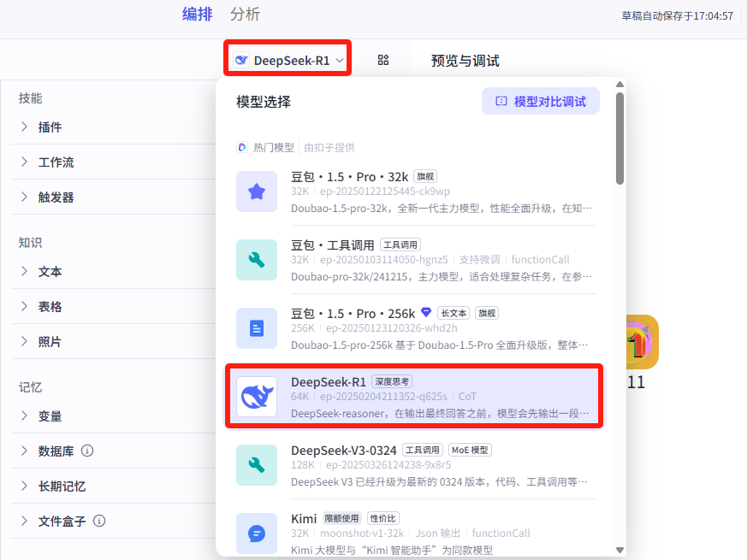Click the info icon beside 文件盒子

(x=99, y=521)
